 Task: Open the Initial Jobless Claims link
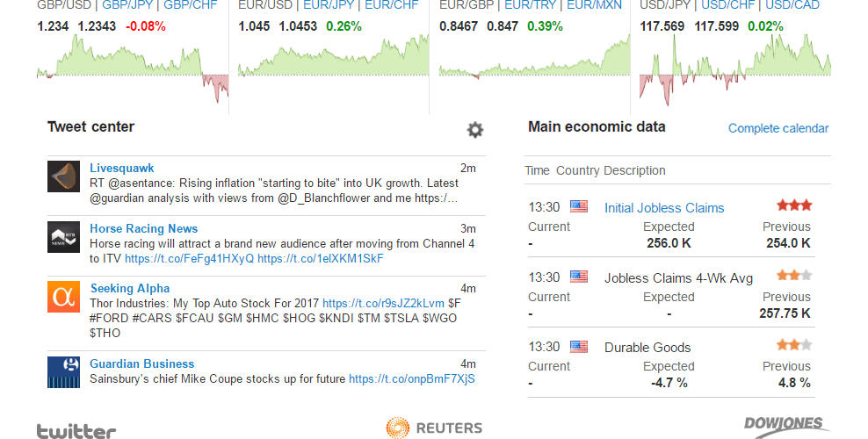click(x=664, y=208)
